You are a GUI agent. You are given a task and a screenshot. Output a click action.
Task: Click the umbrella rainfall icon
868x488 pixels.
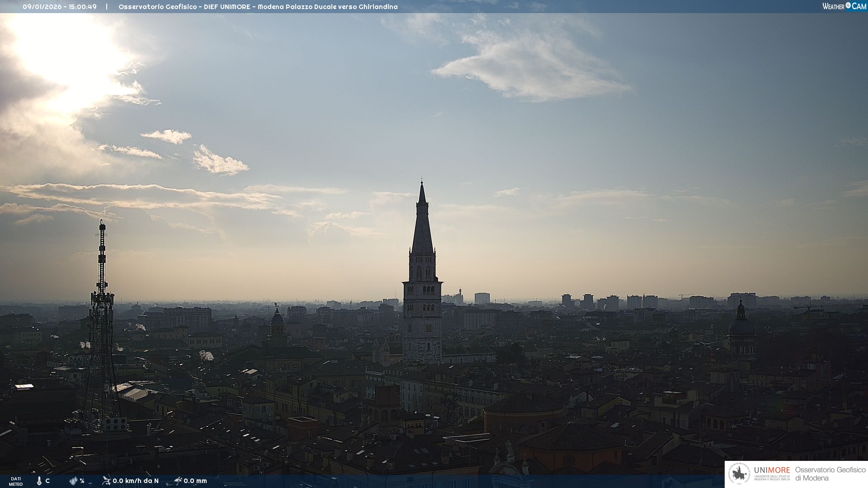(x=178, y=480)
